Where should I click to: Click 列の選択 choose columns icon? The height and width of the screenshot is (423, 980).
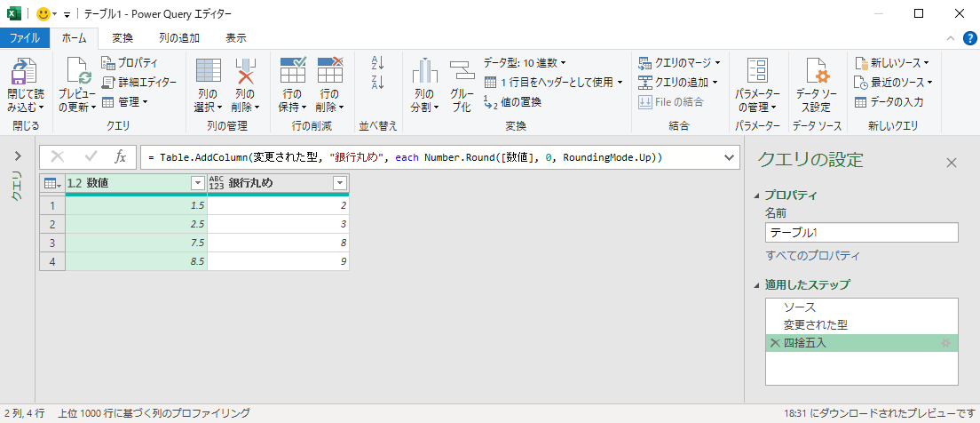click(209, 70)
